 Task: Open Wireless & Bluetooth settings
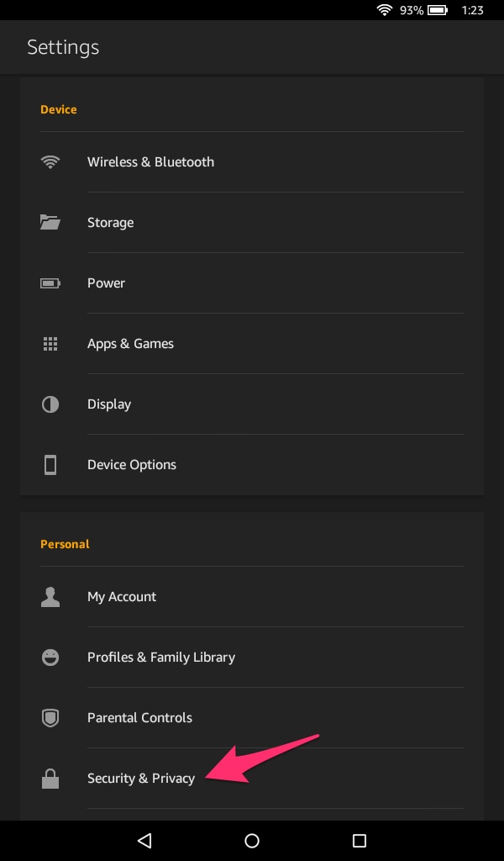(150, 162)
